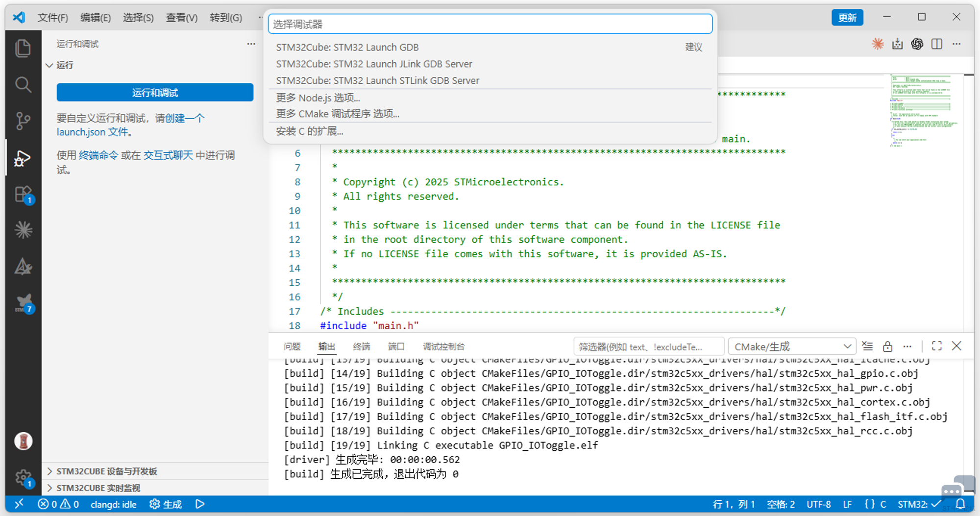Toggle output scroll lock icon

tap(887, 346)
